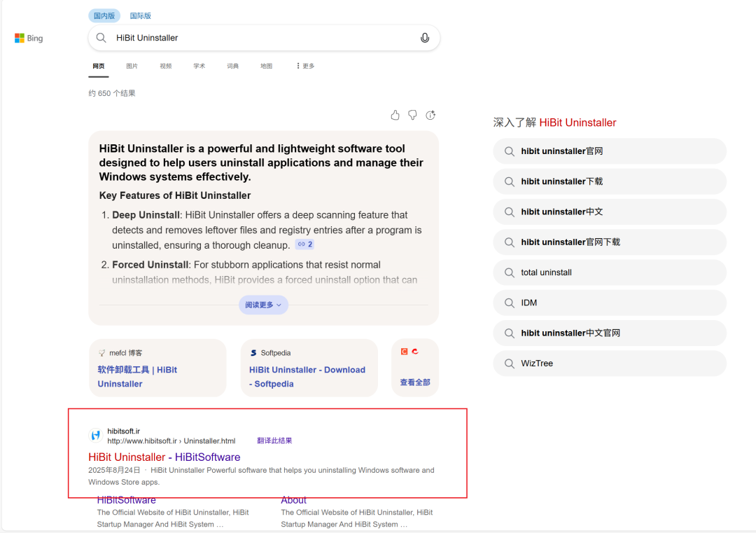Click the search magnifier icon in search box

coord(101,38)
